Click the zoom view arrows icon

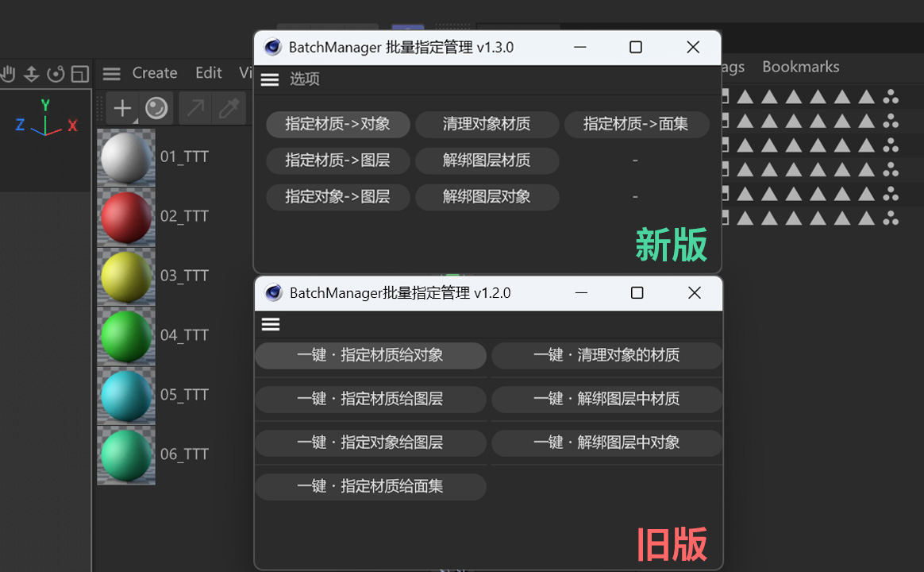(31, 73)
